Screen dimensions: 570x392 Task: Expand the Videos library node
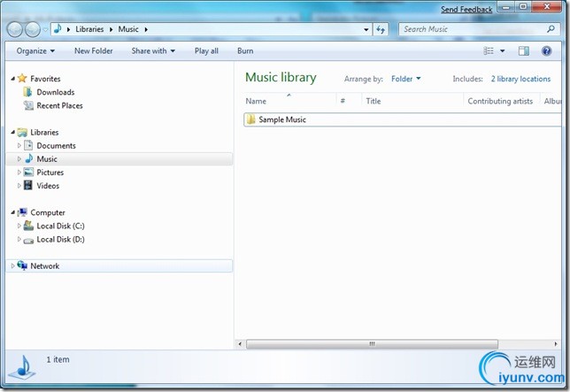[19, 186]
